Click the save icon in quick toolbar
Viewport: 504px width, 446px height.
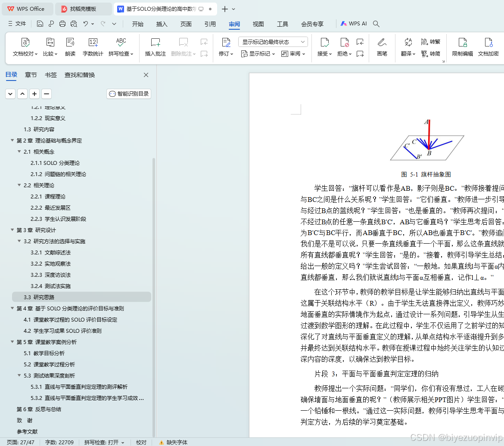click(40, 24)
